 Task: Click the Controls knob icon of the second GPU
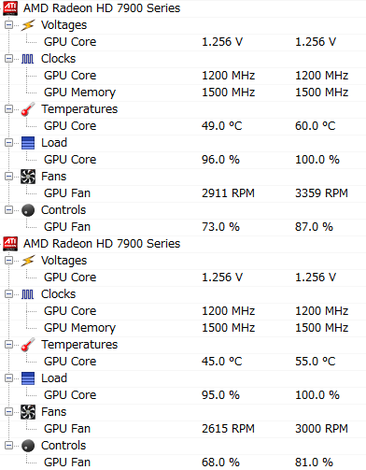[x=28, y=445]
